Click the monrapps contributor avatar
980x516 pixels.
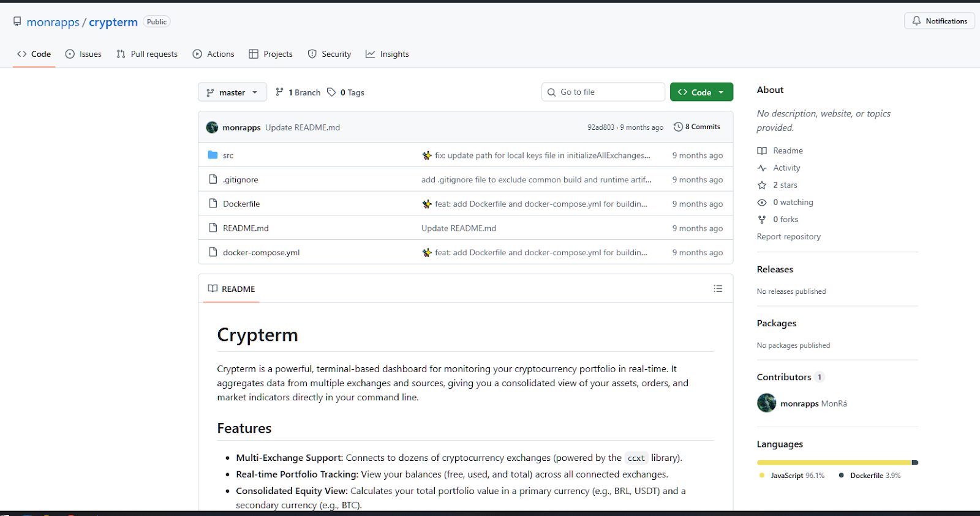[766, 403]
